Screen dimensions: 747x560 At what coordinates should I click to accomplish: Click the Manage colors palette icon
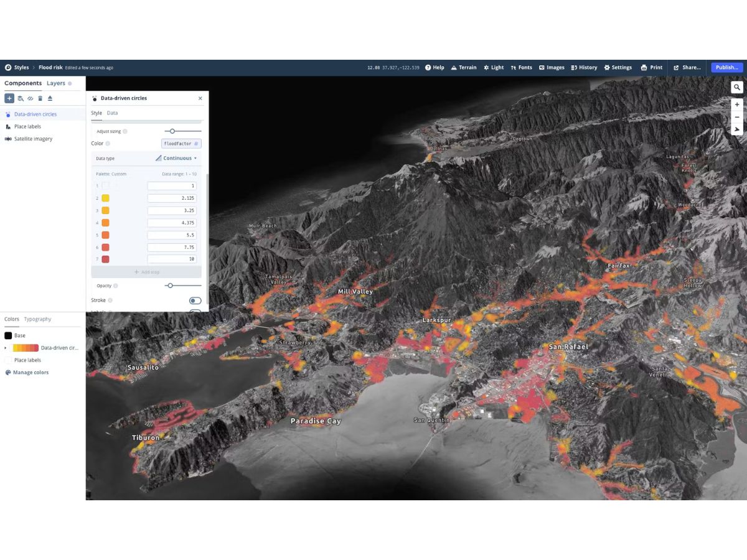pos(8,372)
